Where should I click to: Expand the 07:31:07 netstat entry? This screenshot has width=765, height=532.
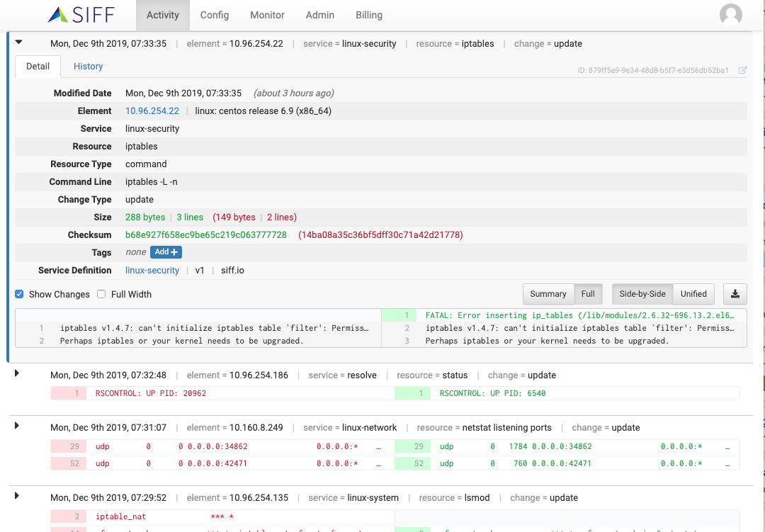(16, 426)
